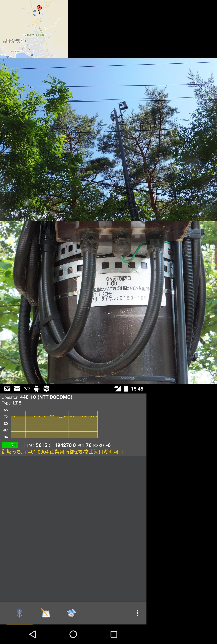
Task: Open the three-dot overflow menu
Action: [x=137, y=613]
